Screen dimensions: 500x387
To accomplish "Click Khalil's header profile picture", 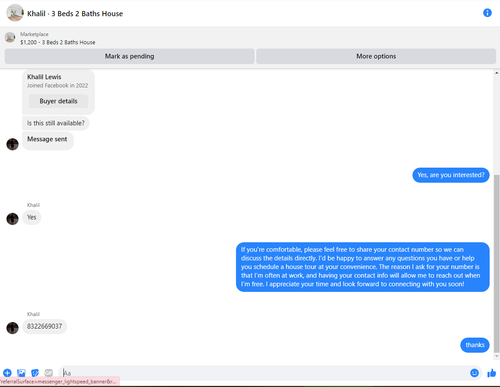I will click(15, 13).
